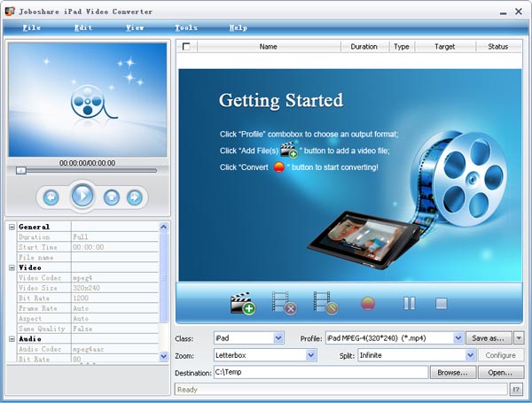Jump to previous in the preview player

[51, 198]
